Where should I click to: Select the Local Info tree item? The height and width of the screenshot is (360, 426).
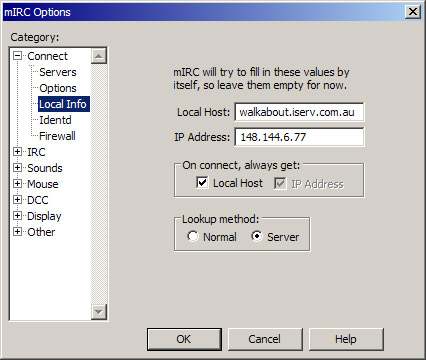[64, 104]
